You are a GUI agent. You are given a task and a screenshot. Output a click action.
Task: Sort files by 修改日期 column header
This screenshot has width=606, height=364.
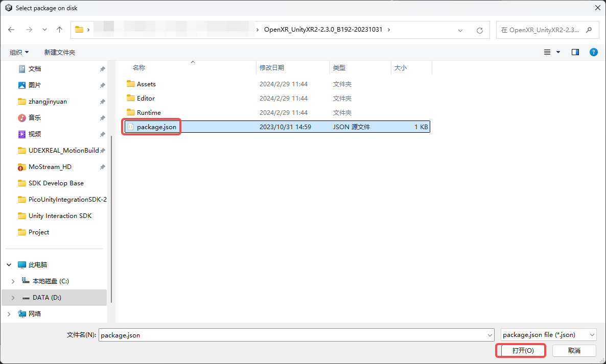tap(272, 67)
